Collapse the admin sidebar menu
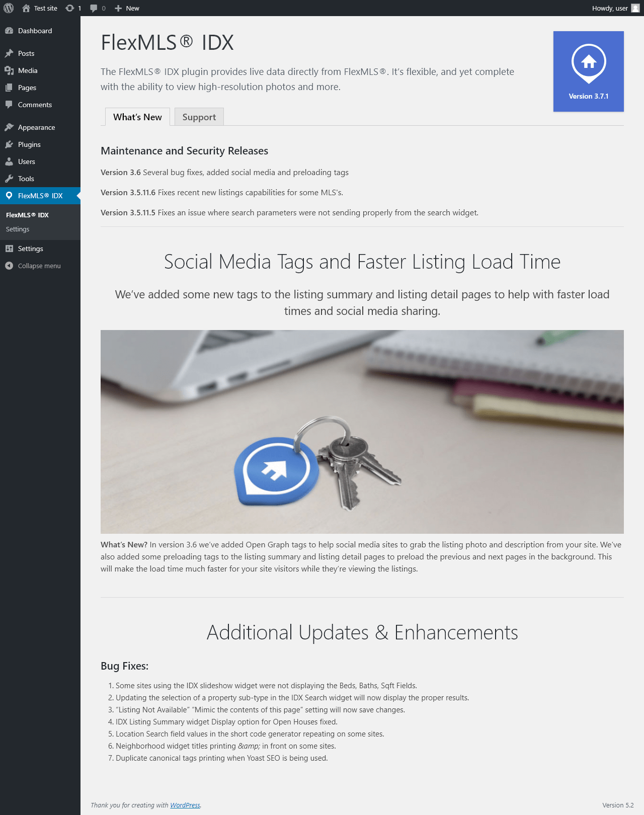Screen dimensions: 644x815 tap(40, 266)
